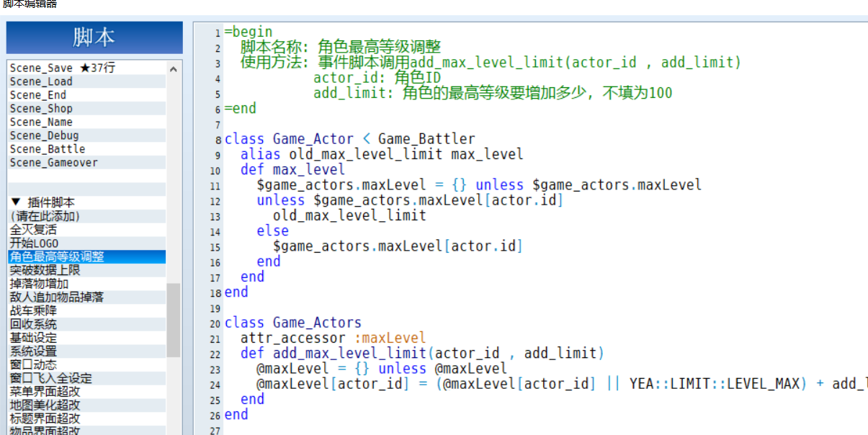Click the else keyword on line 14
This screenshot has height=435, width=868.
click(273, 231)
